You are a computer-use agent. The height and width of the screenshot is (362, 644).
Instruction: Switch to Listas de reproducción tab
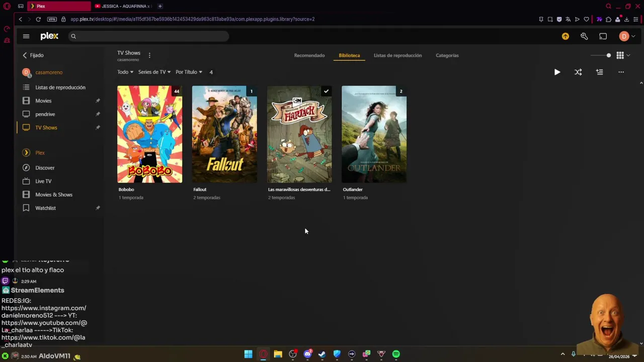pos(397,55)
